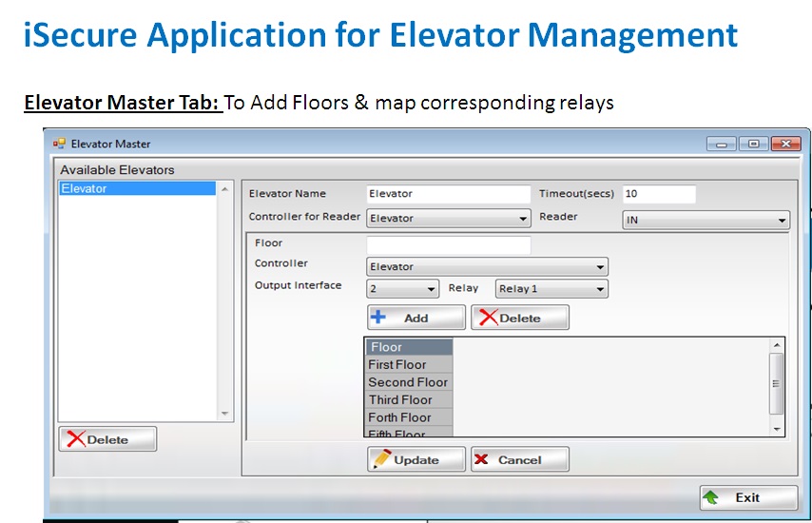This screenshot has width=812, height=523.
Task: Select the Third Floor row
Action: [409, 399]
